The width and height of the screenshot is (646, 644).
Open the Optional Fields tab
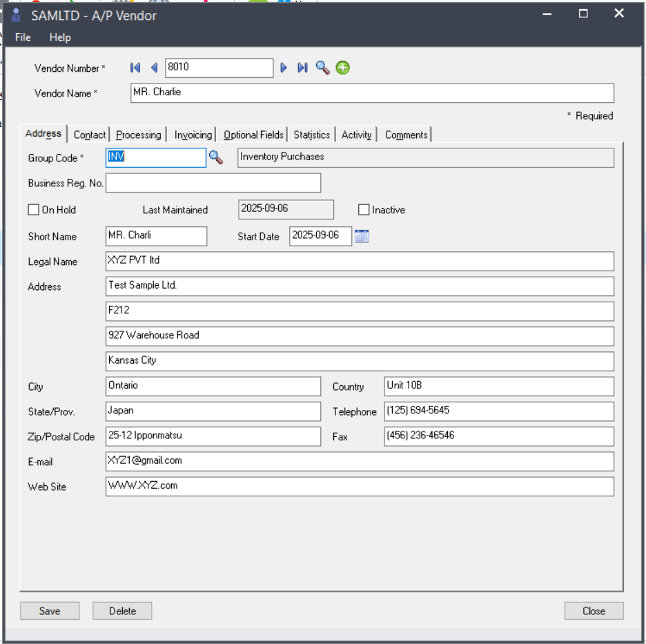[253, 135]
